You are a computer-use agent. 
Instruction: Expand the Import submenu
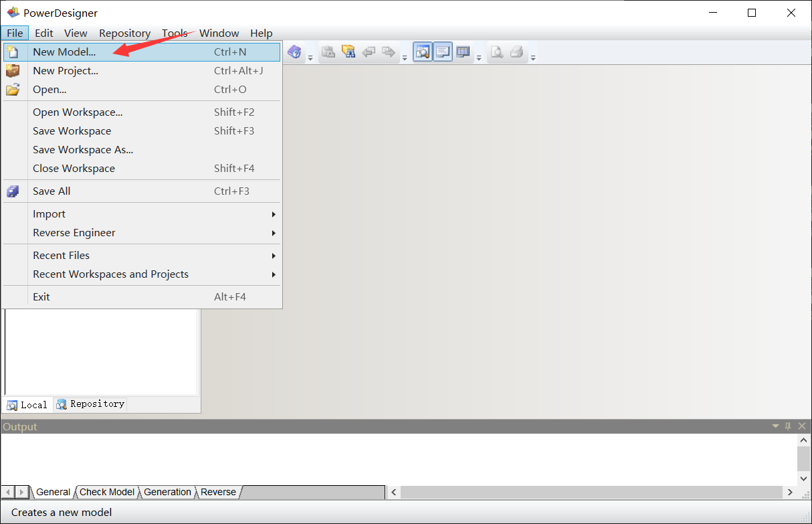click(x=142, y=213)
